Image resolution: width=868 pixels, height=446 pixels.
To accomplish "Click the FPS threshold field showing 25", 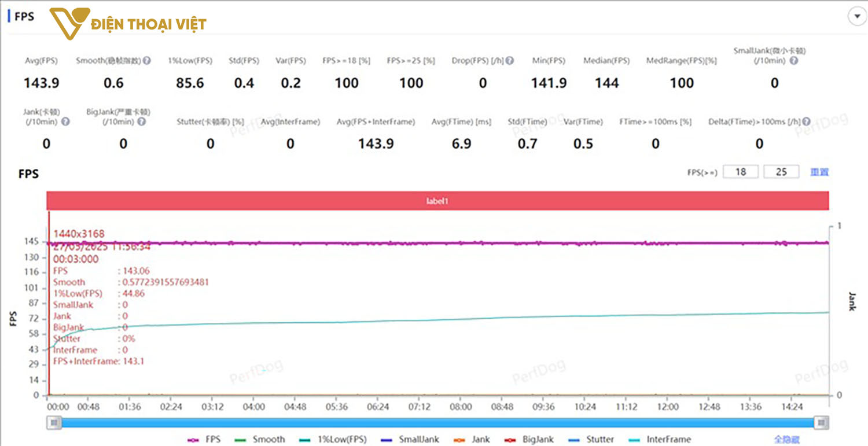I will [781, 172].
